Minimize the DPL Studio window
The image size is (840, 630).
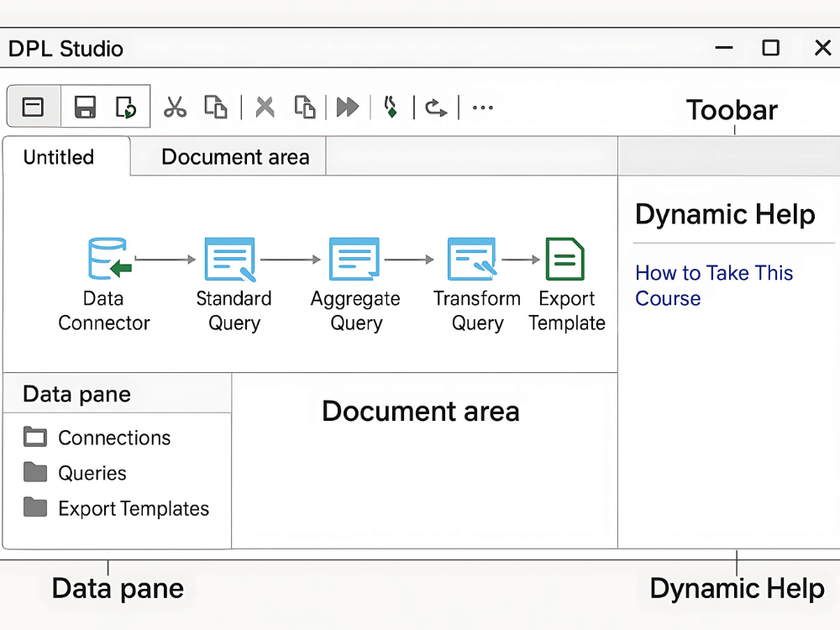coord(724,48)
